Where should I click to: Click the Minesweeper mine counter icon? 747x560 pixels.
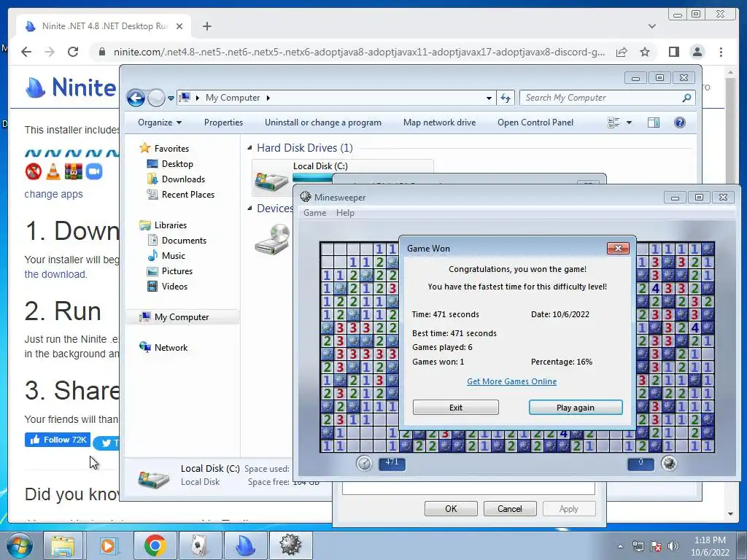669,463
